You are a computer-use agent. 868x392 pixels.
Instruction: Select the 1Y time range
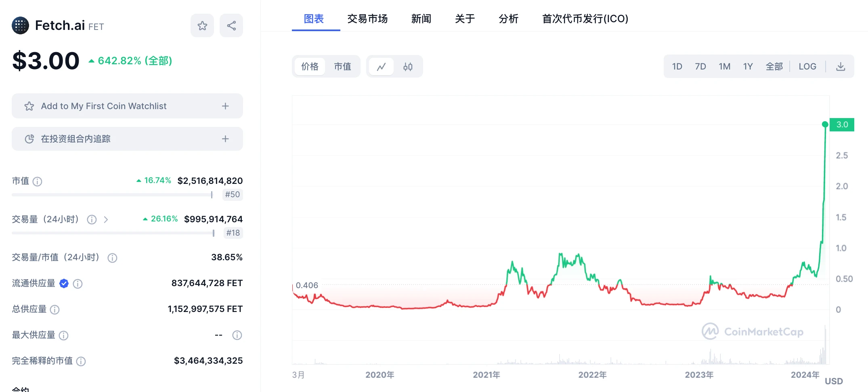(x=748, y=66)
